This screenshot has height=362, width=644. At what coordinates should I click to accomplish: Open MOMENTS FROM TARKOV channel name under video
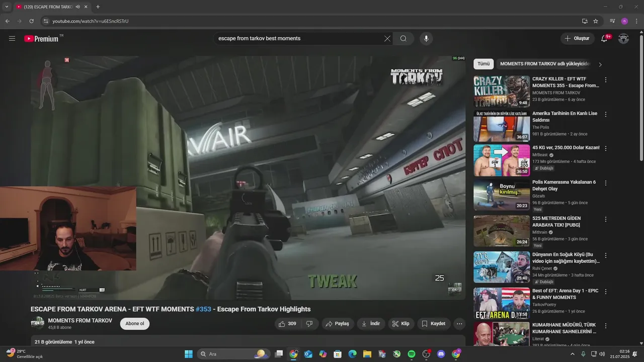point(80,320)
